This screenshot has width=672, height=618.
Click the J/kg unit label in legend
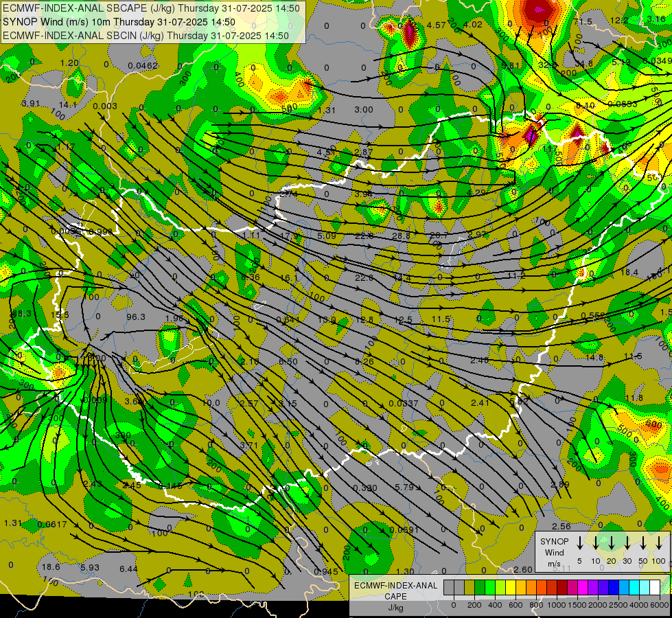[x=395, y=608]
